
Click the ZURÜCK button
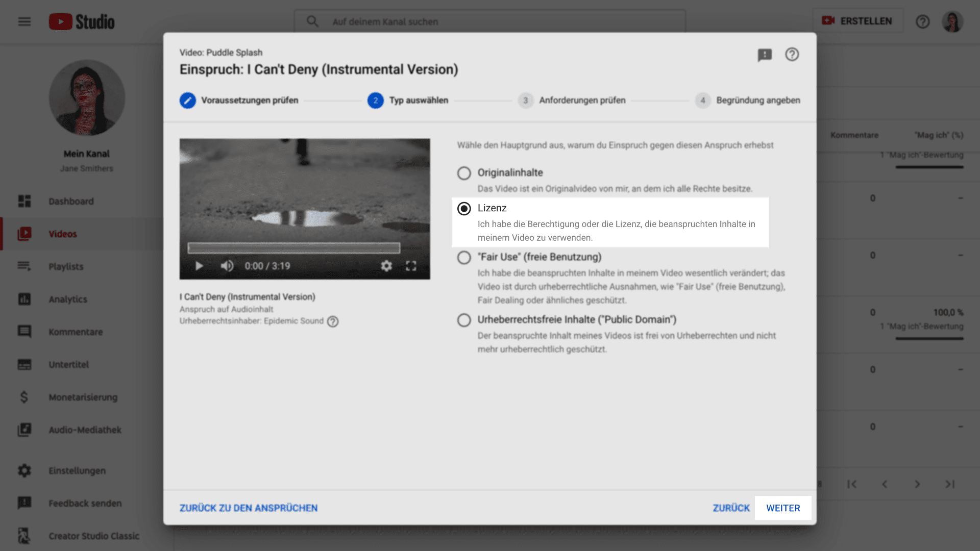point(731,508)
